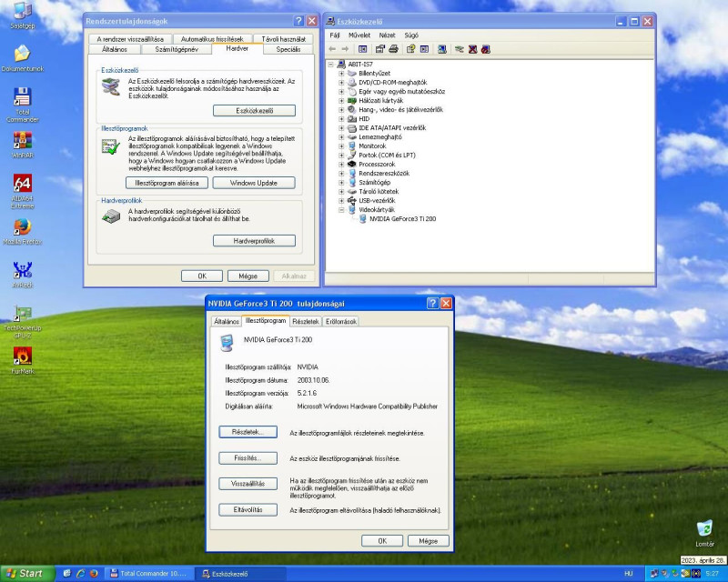The image size is (728, 582).
Task: Open the Művelet menu
Action: click(x=359, y=35)
